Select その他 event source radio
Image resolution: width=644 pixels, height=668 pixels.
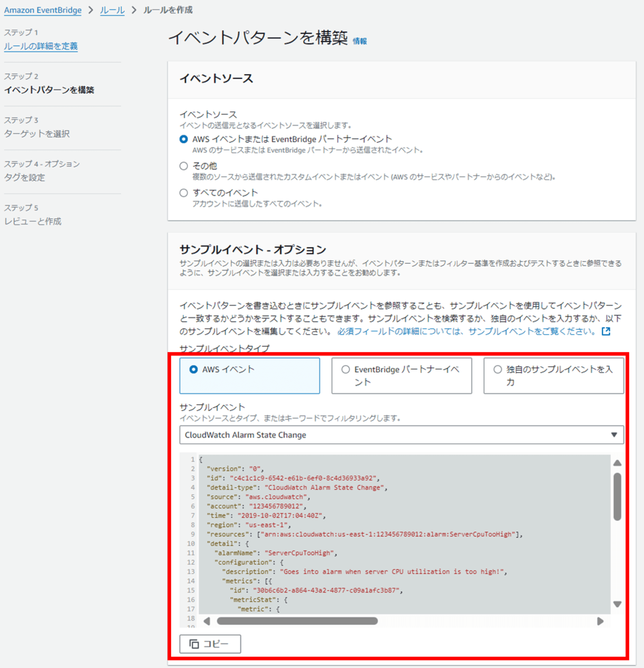(x=183, y=166)
